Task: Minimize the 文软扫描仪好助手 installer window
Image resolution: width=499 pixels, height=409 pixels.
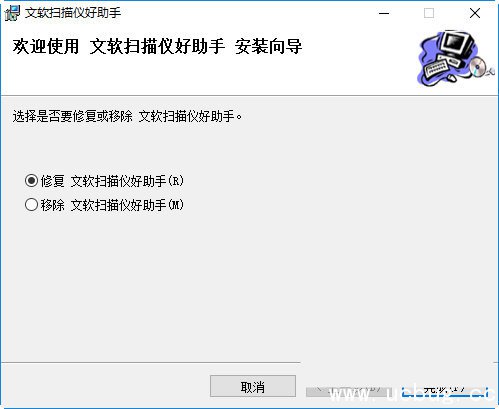Action: pos(384,13)
